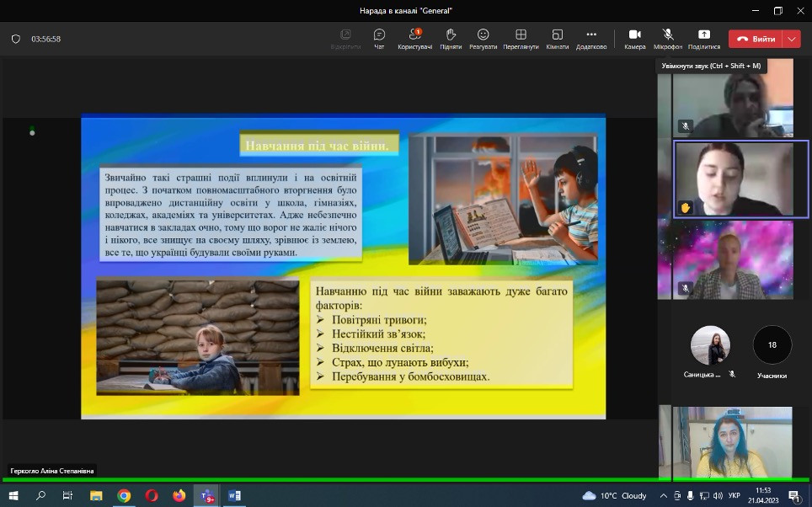Click the Поділитися share screen icon

click(703, 38)
